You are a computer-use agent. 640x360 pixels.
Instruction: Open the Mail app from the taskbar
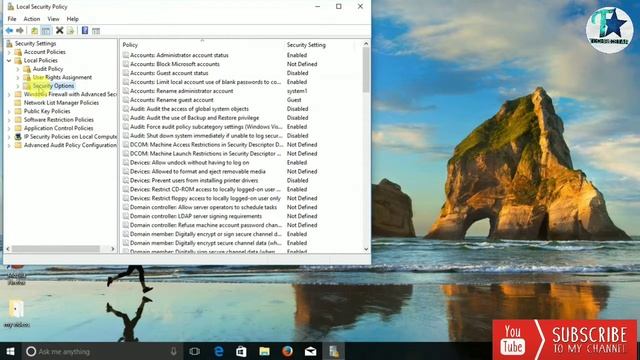(310, 351)
